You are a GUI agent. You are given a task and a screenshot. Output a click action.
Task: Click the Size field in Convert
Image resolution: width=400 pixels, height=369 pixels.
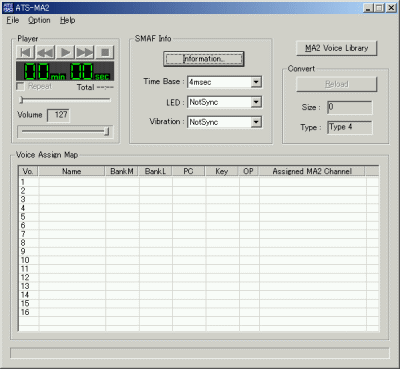click(349, 107)
